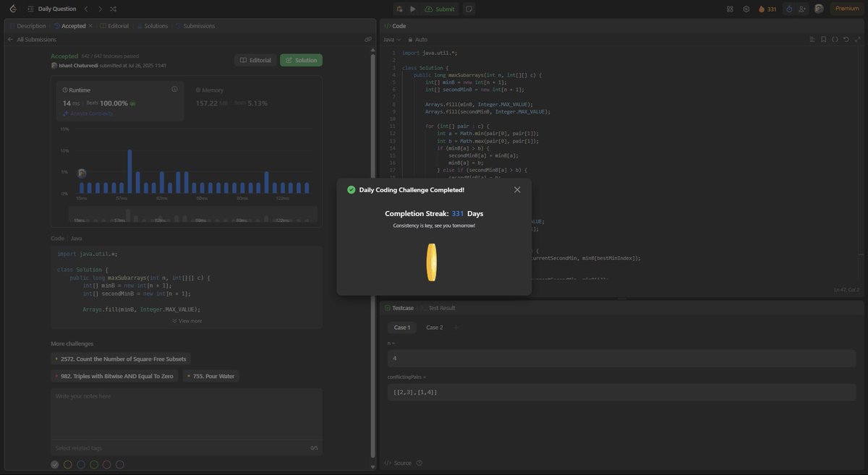Click the debugger icon beside Run

[400, 9]
